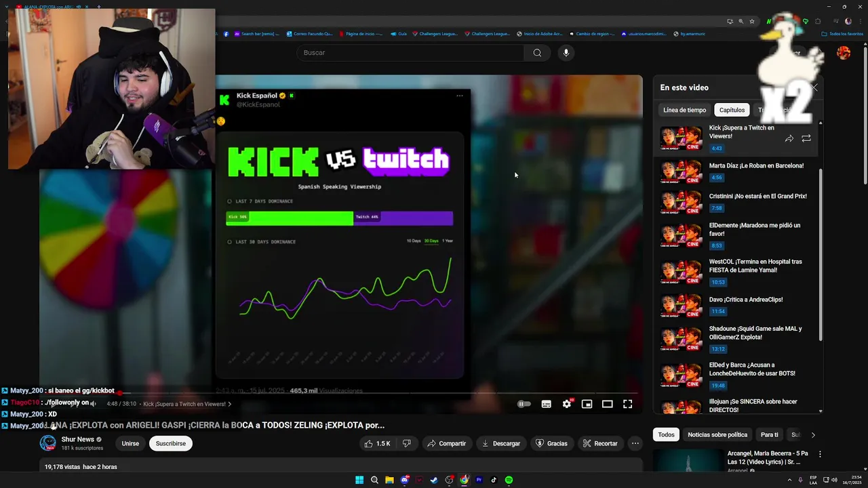Switch to miniplayer mode
The image size is (868, 488).
pyautogui.click(x=587, y=404)
